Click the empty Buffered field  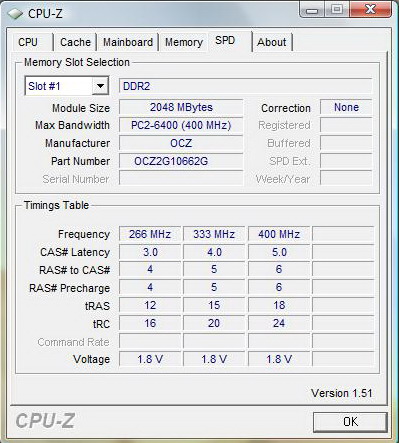[x=346, y=143]
